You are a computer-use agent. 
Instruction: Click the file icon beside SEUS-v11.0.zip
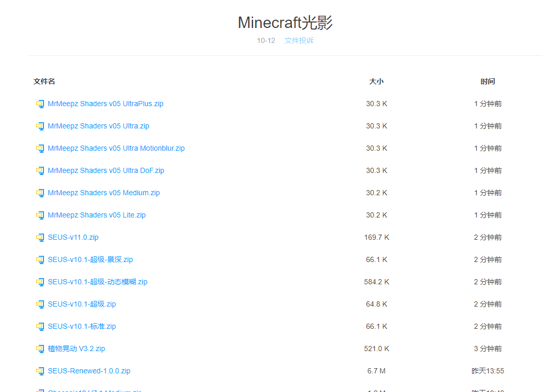[40, 238]
